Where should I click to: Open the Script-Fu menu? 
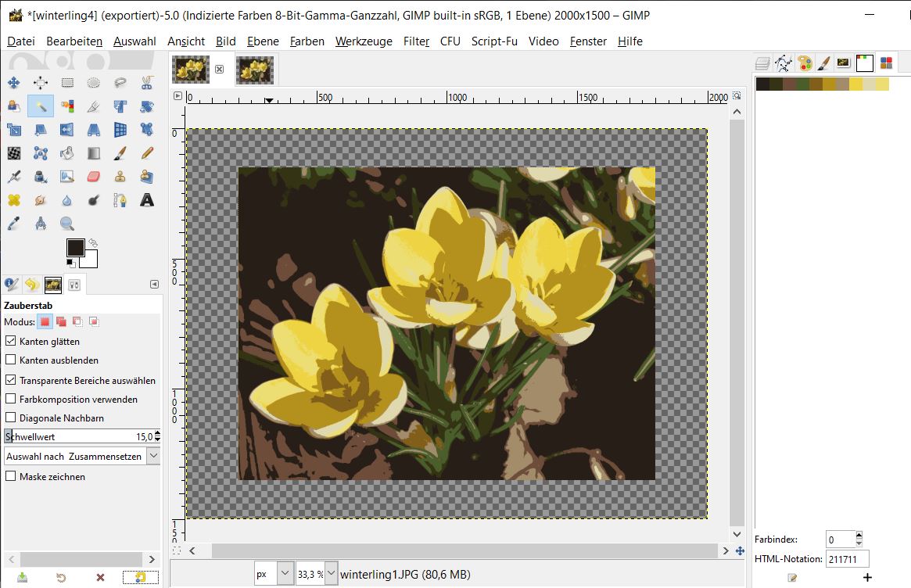coord(494,41)
